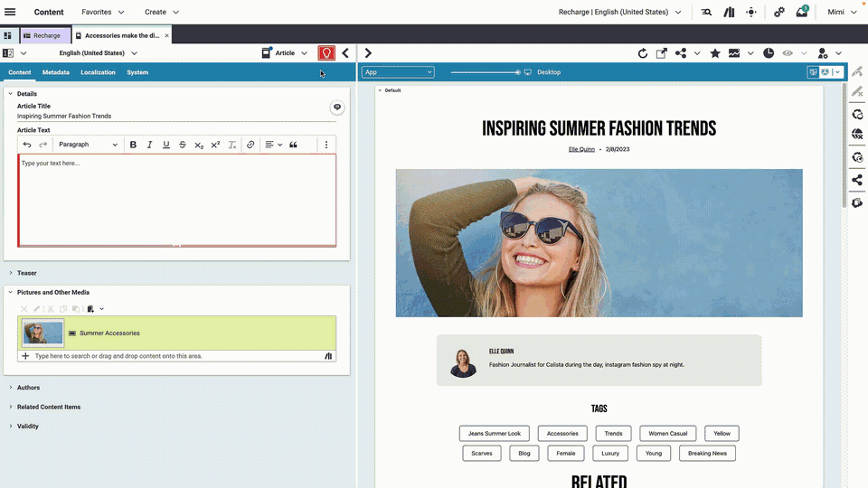Toggle italic formatting
The width and height of the screenshot is (868, 488).
[x=149, y=145]
